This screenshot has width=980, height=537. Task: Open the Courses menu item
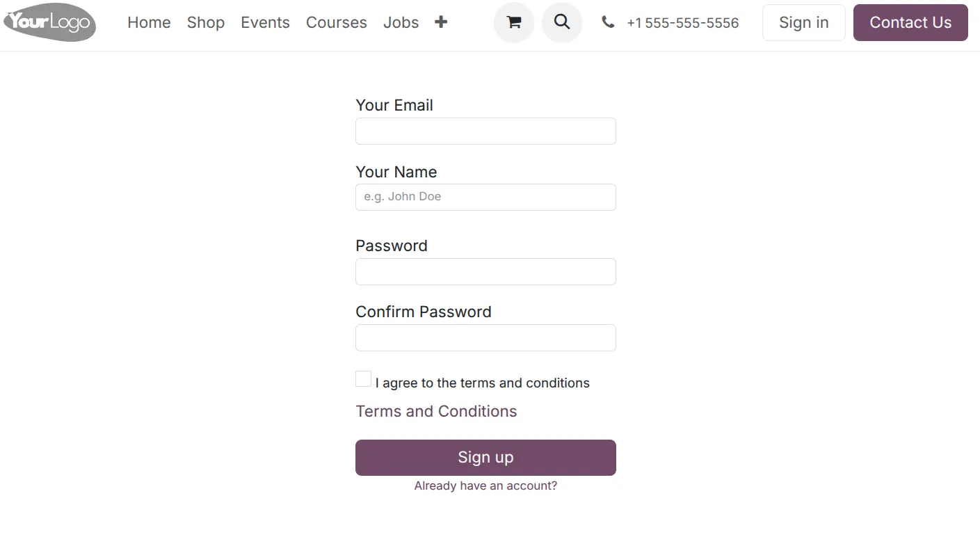coord(337,22)
